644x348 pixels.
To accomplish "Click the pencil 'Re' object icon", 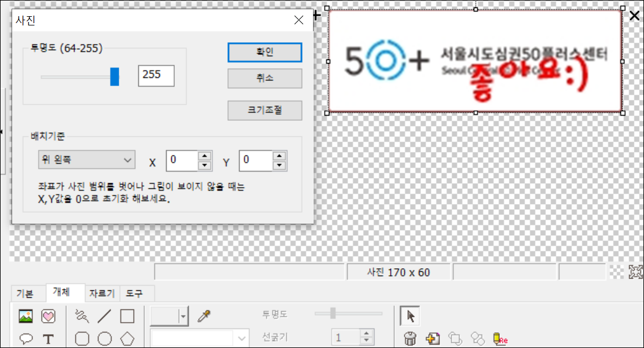I will (500, 339).
